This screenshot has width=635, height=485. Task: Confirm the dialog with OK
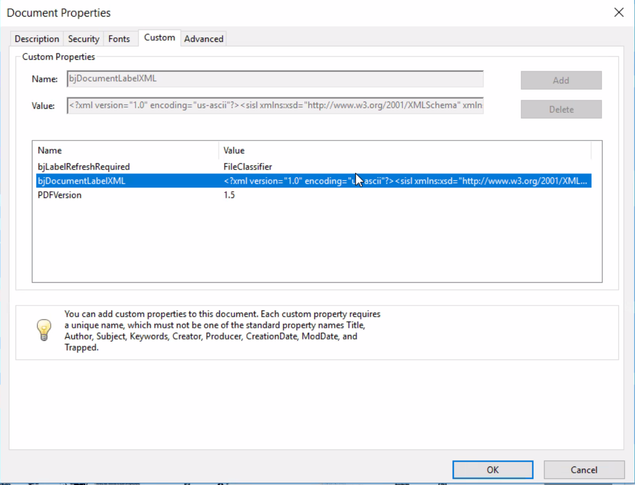[x=492, y=469]
